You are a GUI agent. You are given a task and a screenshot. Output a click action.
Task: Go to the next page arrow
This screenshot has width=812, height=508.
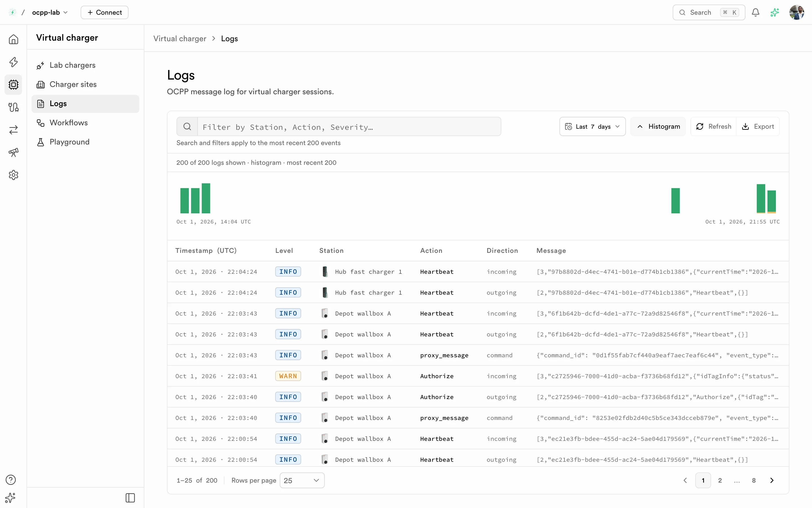click(x=772, y=480)
